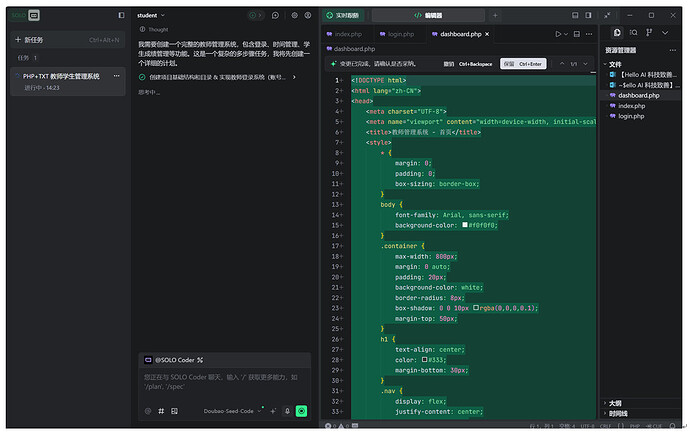Expand the 大纲 outline section
This screenshot has height=433, width=690.
tap(614, 403)
